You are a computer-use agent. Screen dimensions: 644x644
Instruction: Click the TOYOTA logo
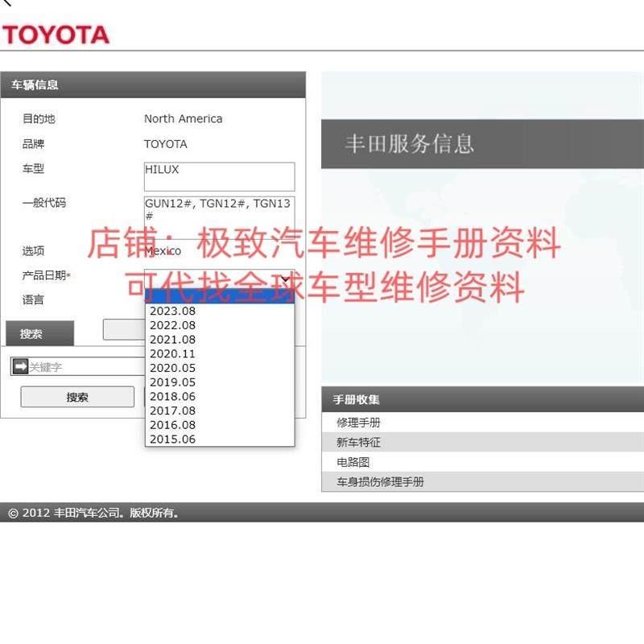tap(56, 35)
